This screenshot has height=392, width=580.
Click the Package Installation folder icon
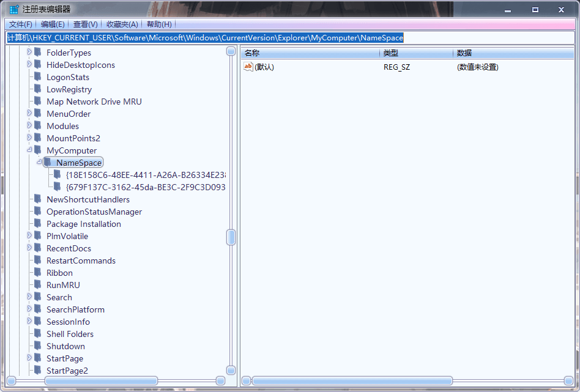coord(38,223)
